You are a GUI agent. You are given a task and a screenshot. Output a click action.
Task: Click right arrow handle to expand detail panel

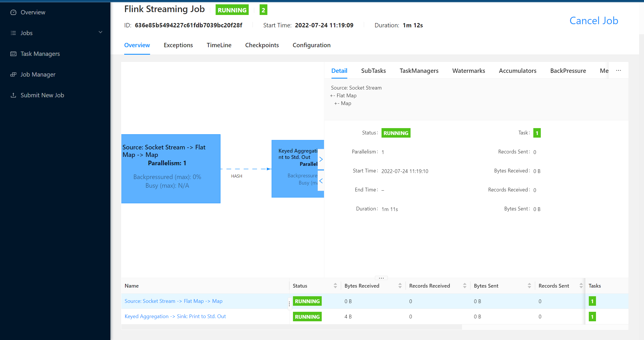(x=321, y=159)
